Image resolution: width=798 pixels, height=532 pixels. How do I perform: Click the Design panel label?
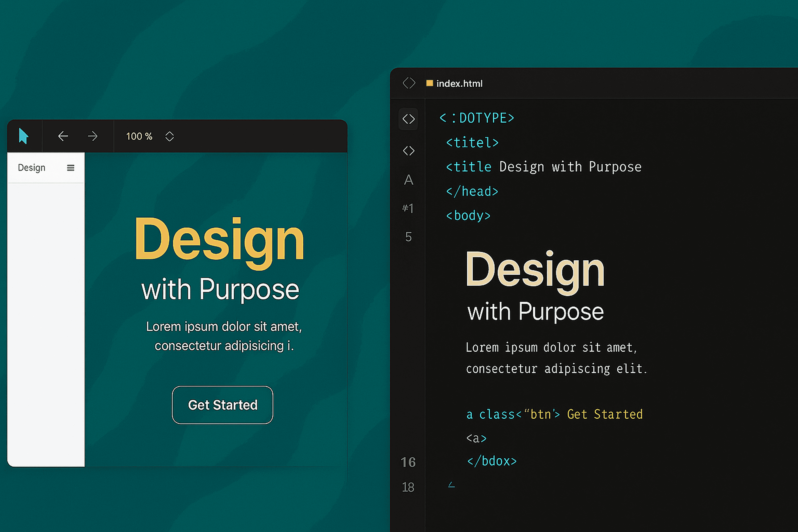[x=32, y=168]
